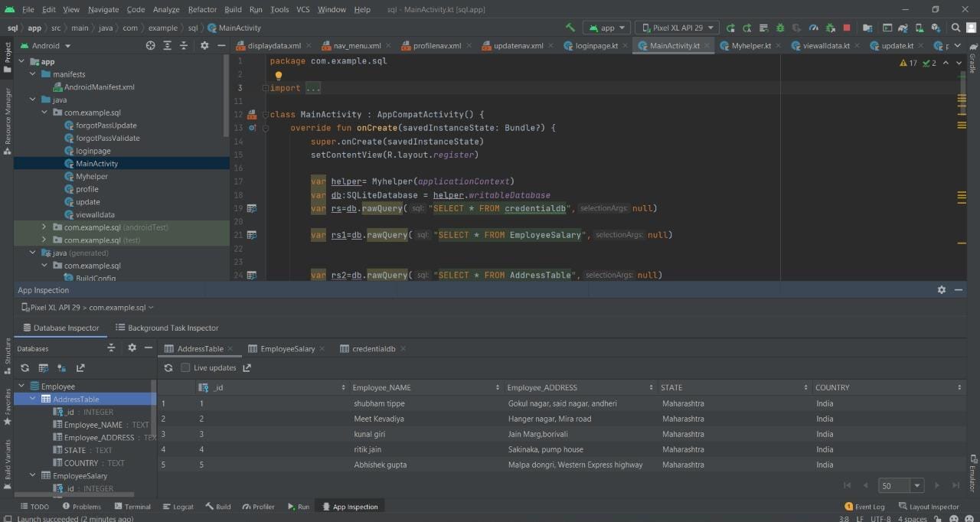Open the app run configuration dropdown
Image resolution: width=980 pixels, height=522 pixels.
coord(606,28)
